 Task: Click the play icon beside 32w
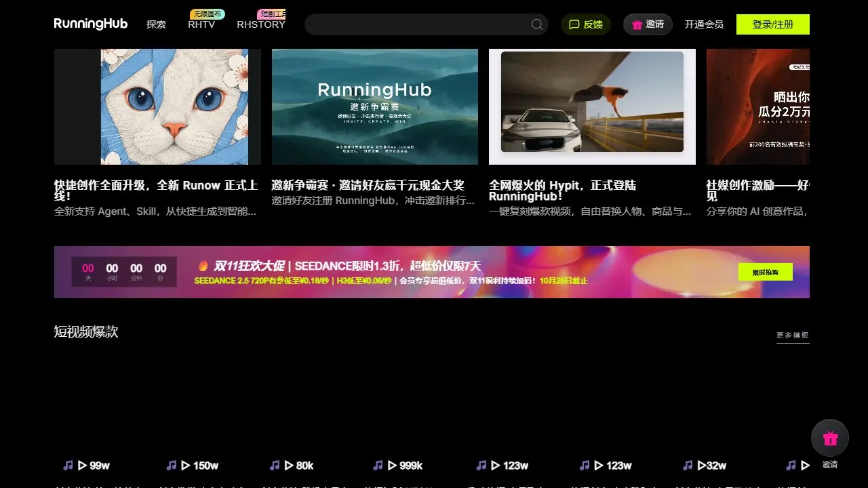702,466
